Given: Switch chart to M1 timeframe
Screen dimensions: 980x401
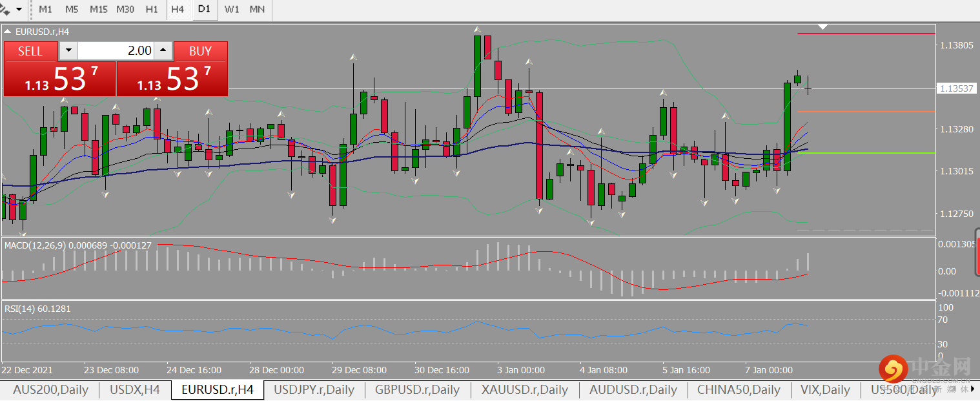Looking at the screenshot, I should pyautogui.click(x=45, y=9).
